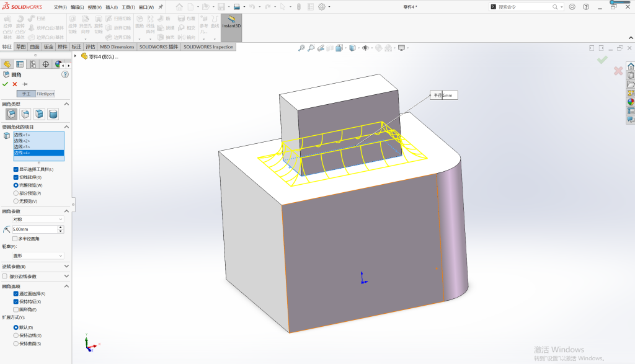Choose the 保持边线 overflow radio button
The image size is (635, 364).
16,335
